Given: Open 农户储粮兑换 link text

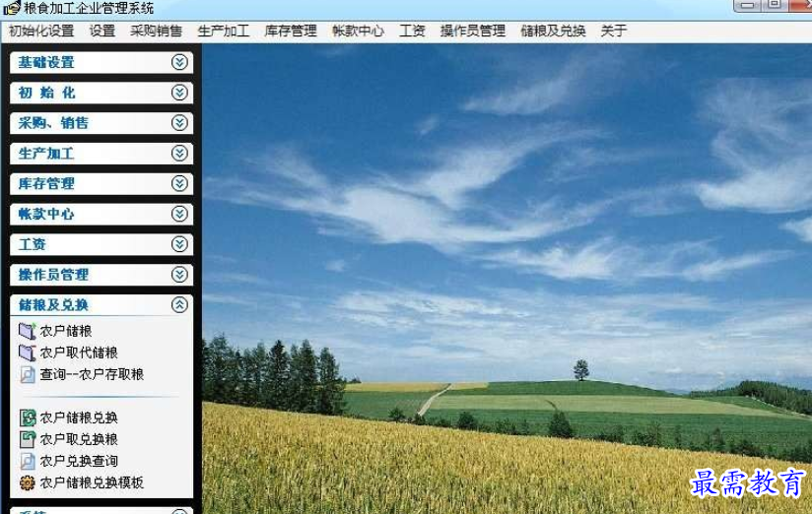Looking at the screenshot, I should tap(79, 418).
